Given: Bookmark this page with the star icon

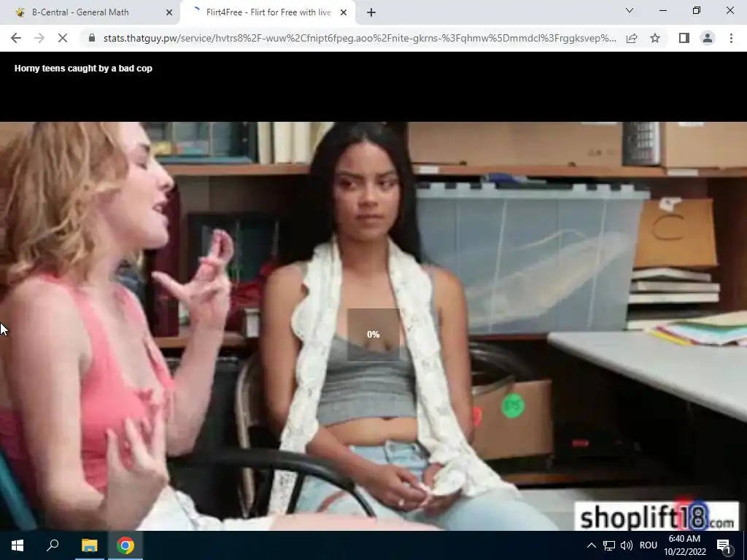Looking at the screenshot, I should (655, 38).
